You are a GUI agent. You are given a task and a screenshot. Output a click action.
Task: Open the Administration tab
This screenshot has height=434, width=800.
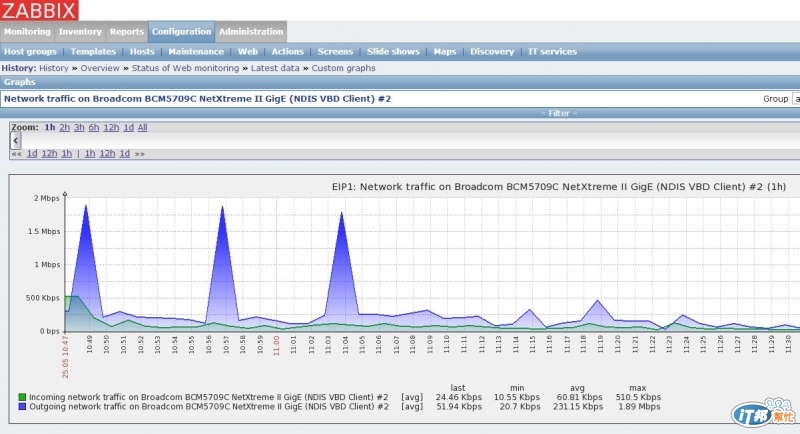click(x=251, y=32)
